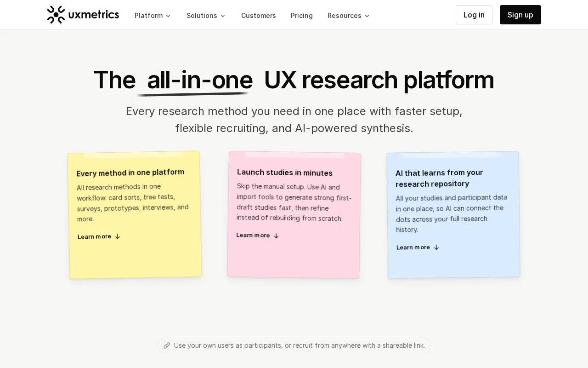Click the down arrow on the pink card
This screenshot has height=368, width=588.
[276, 236]
